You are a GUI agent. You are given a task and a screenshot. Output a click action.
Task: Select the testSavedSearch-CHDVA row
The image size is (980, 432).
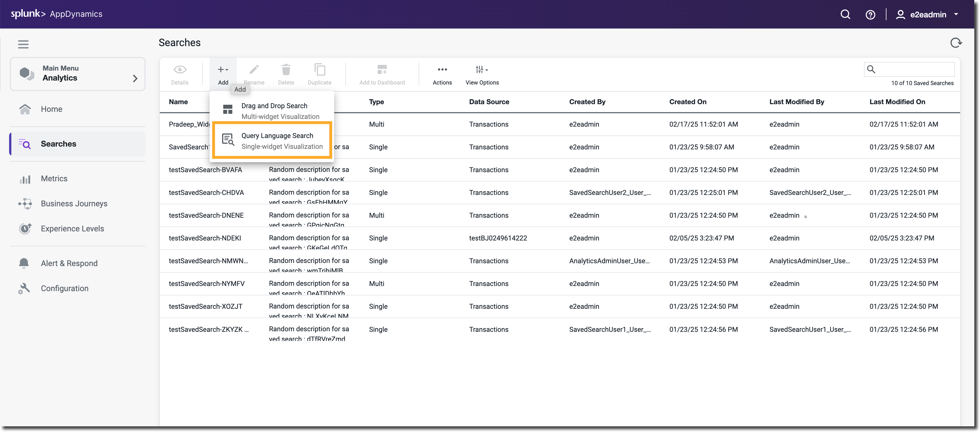(560, 193)
